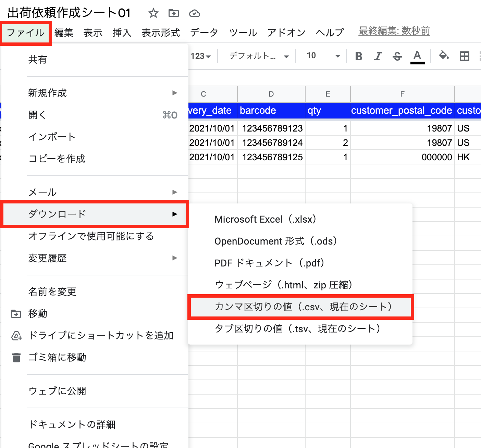The width and height of the screenshot is (481, 448).
Task: Select column D header
Action: coord(271,94)
